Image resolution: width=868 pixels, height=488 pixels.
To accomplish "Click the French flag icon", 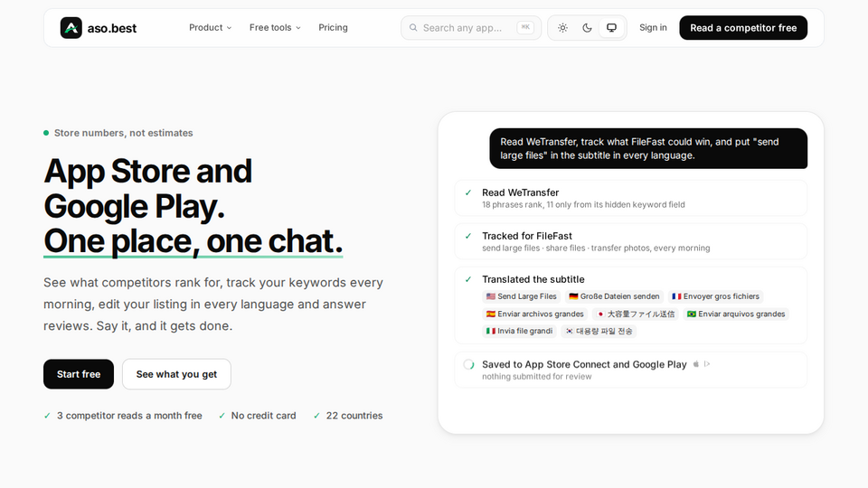I will coord(676,296).
